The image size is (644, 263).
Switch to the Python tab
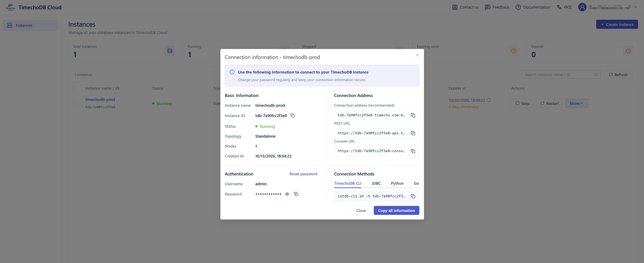point(397,183)
